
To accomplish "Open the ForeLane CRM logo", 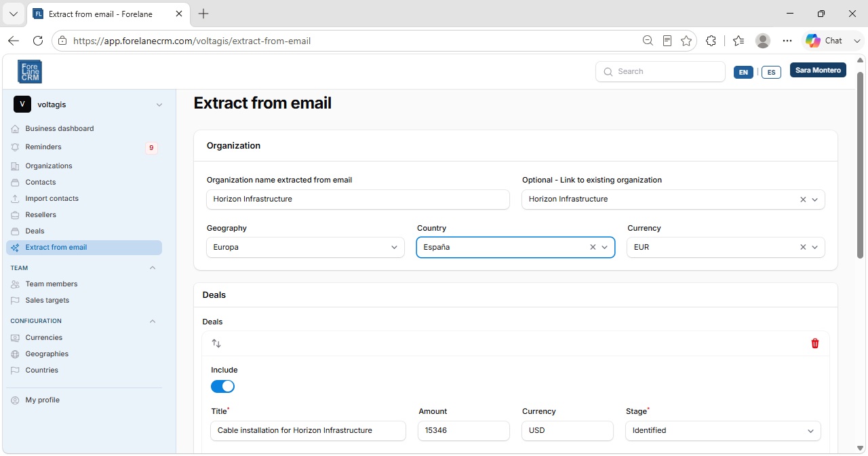I will tap(30, 71).
